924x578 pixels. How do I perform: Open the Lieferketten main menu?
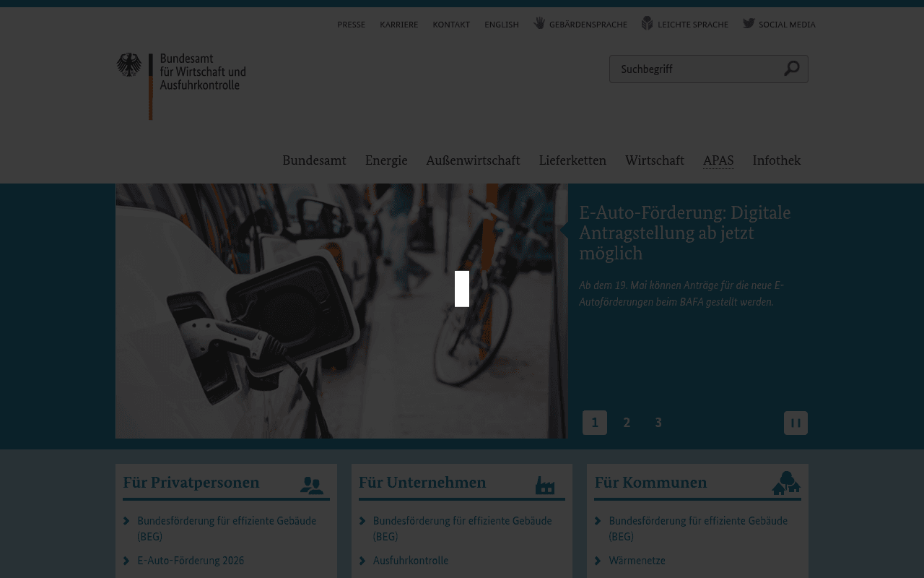(572, 160)
